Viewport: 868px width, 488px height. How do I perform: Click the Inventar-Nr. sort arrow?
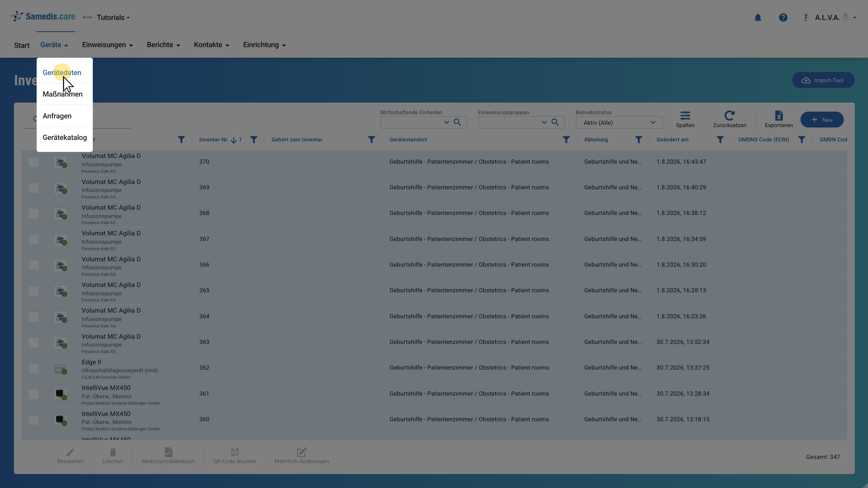234,140
